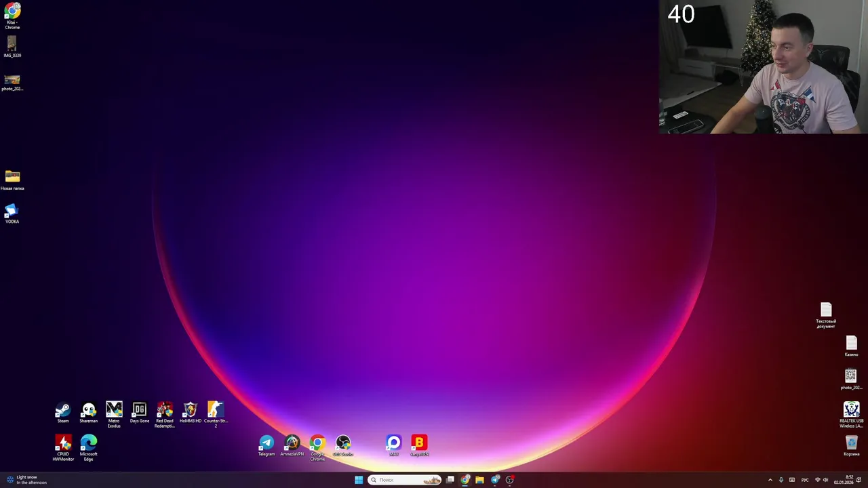868x488 pixels.
Task: Select the red B VPN shortcut icon
Action: point(419,446)
